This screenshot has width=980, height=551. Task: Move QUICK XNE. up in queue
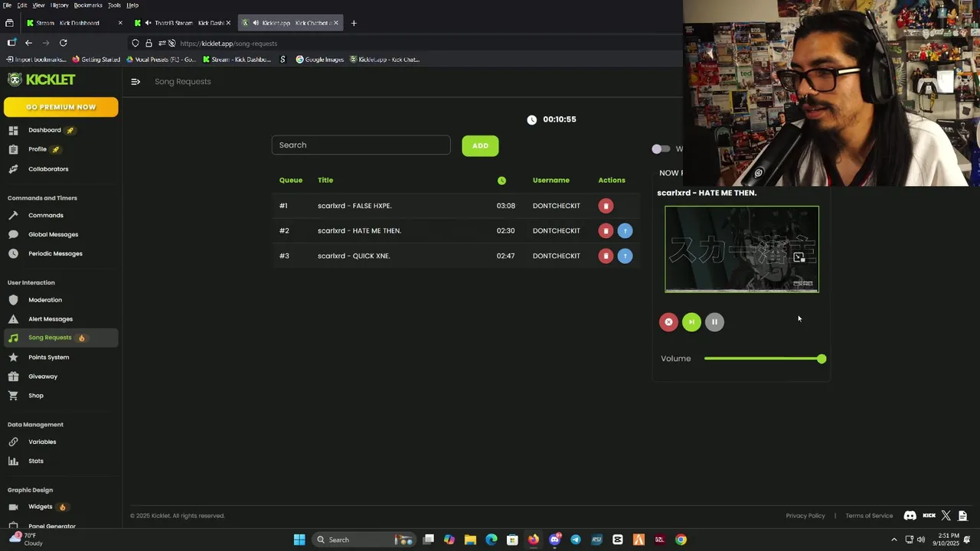coord(625,256)
